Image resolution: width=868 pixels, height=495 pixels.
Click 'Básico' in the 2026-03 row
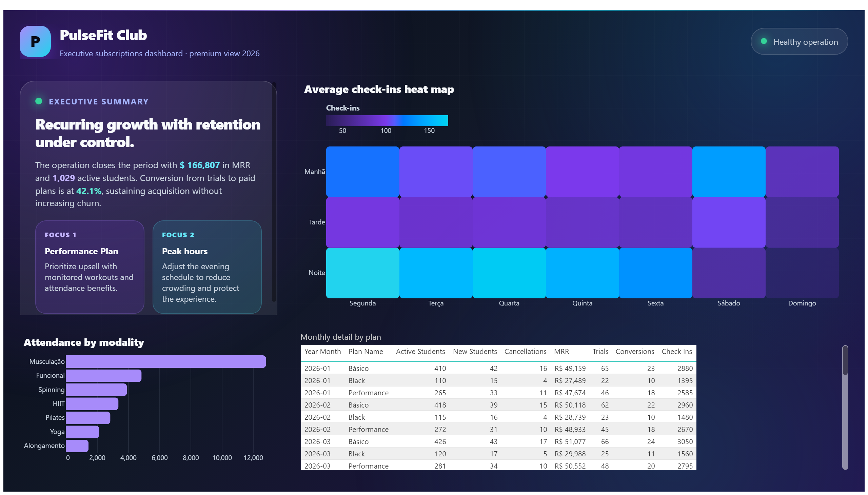pyautogui.click(x=358, y=442)
